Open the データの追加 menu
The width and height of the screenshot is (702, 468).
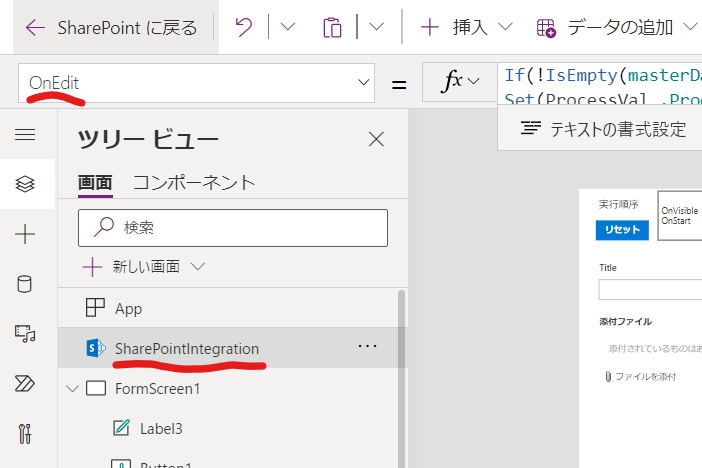[x=620, y=27]
